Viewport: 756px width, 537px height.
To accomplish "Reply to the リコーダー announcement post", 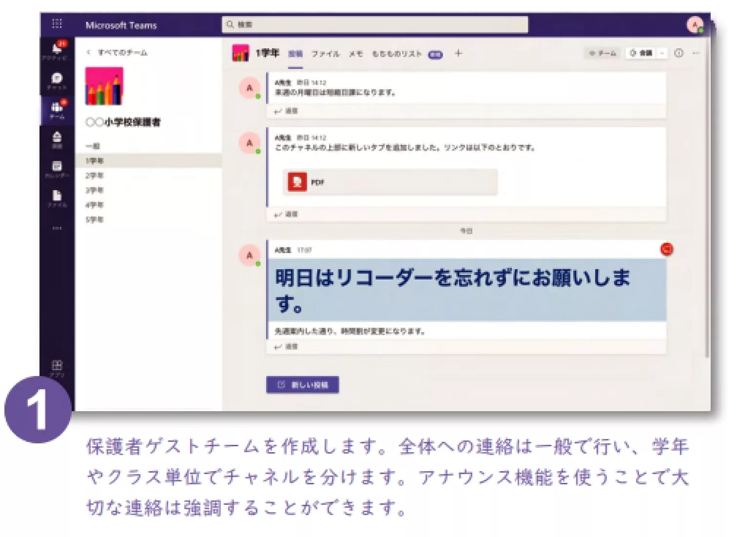I will click(x=286, y=347).
